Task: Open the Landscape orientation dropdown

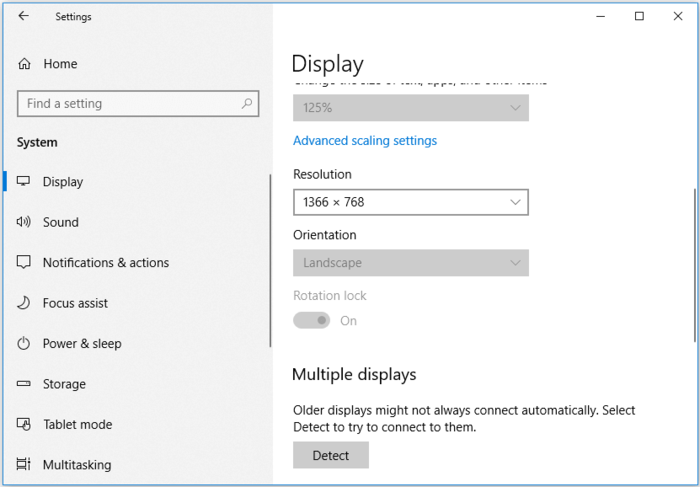Action: 411,262
